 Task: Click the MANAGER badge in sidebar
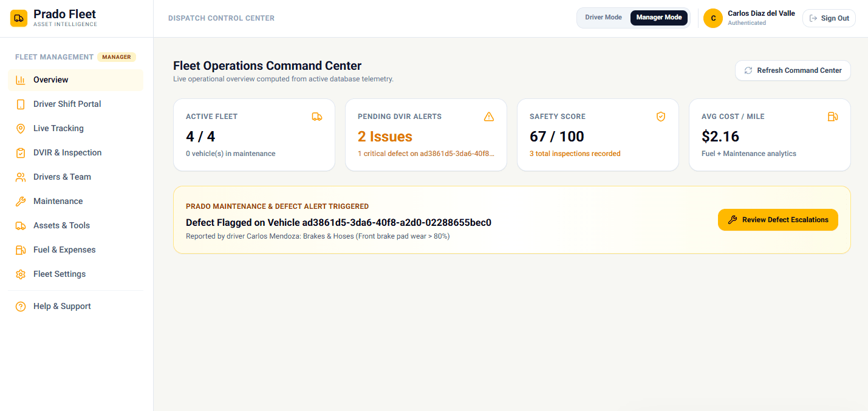click(x=117, y=57)
